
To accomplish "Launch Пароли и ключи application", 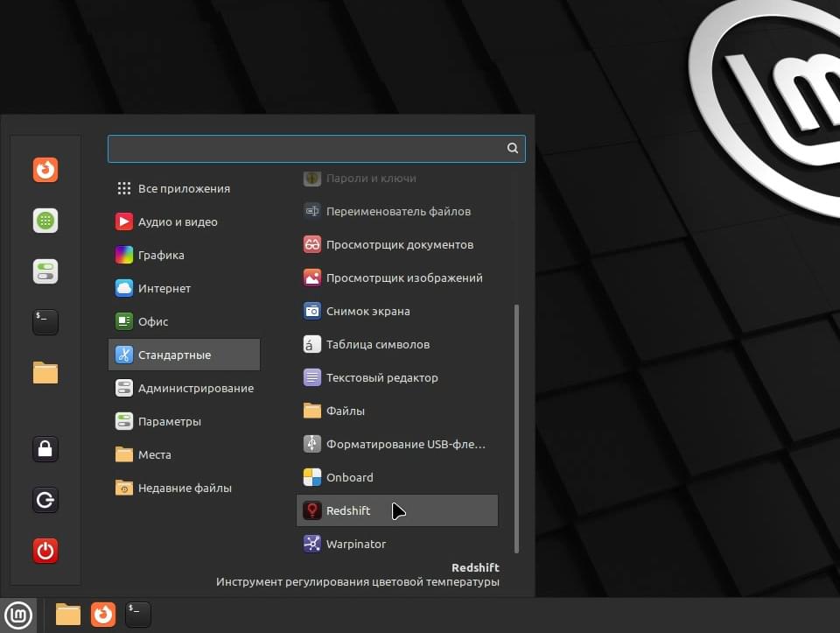I will (x=397, y=179).
